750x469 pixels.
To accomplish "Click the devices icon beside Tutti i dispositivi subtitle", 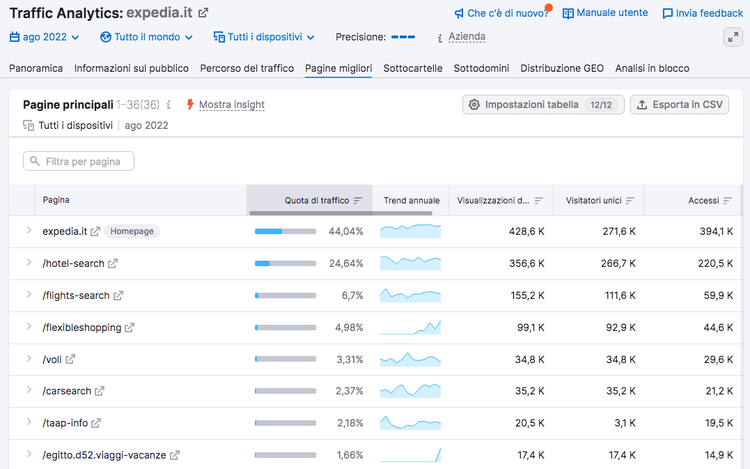I will click(28, 126).
